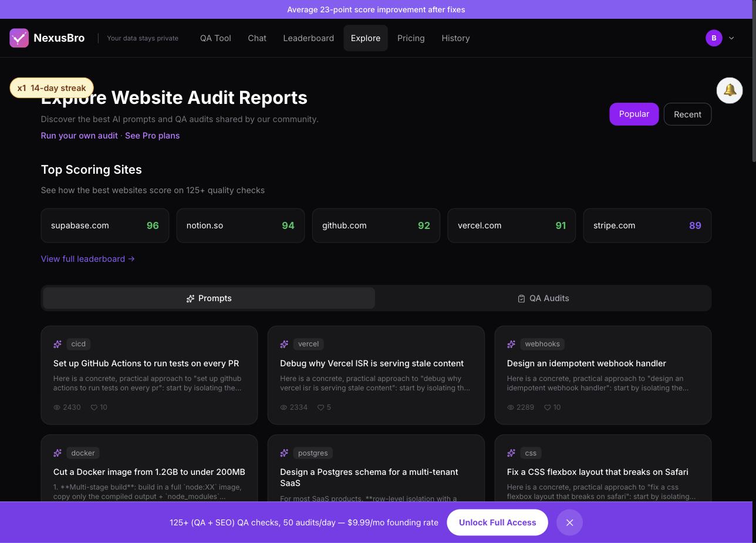Like the Vercel ISR prompt via heart icon
The width and height of the screenshot is (756, 543).
pos(321,407)
